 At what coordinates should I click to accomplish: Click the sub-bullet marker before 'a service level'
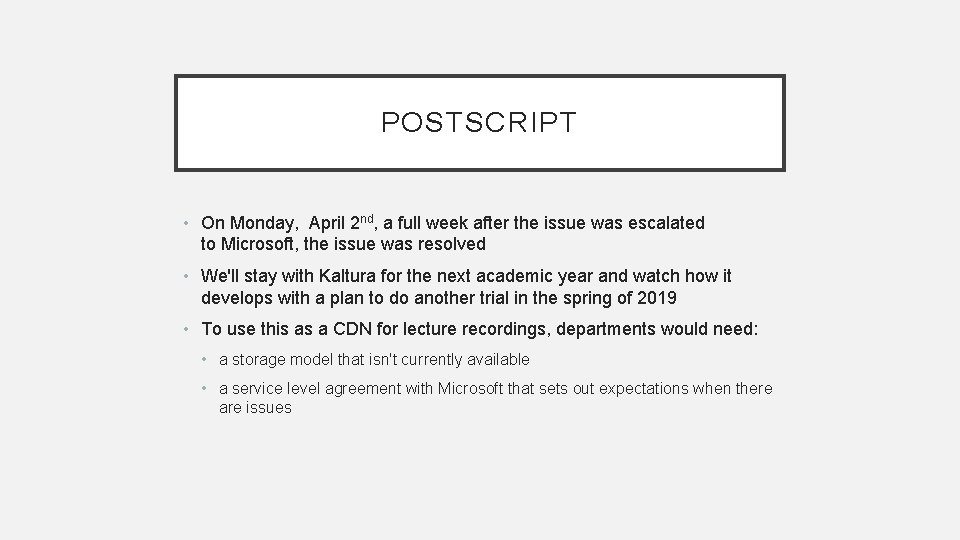[204, 389]
